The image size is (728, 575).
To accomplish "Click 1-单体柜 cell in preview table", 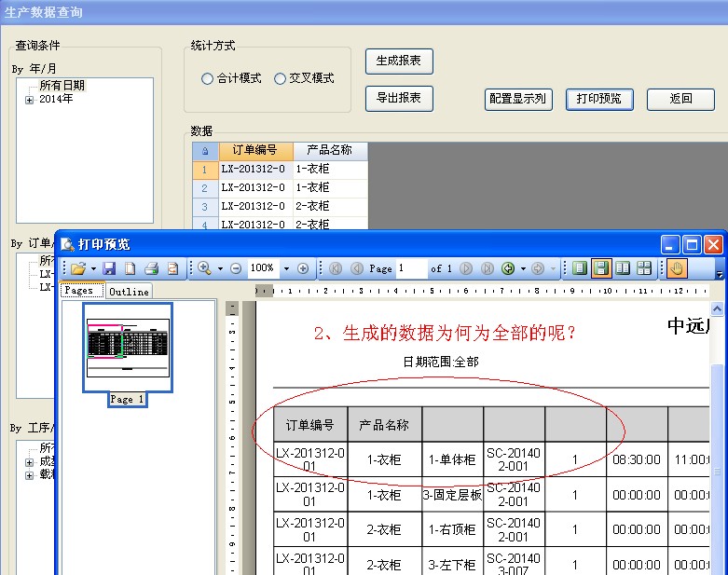I will (x=452, y=459).
